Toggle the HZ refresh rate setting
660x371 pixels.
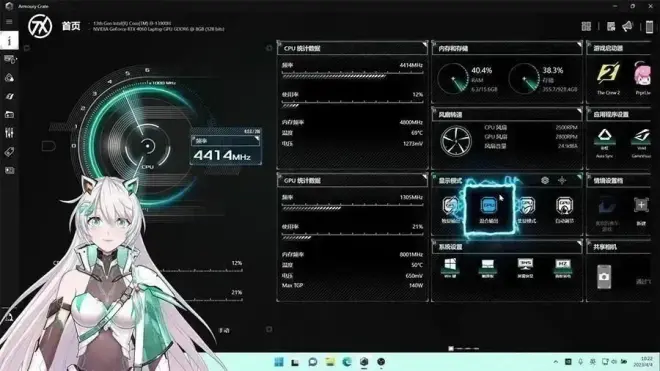[x=563, y=268]
